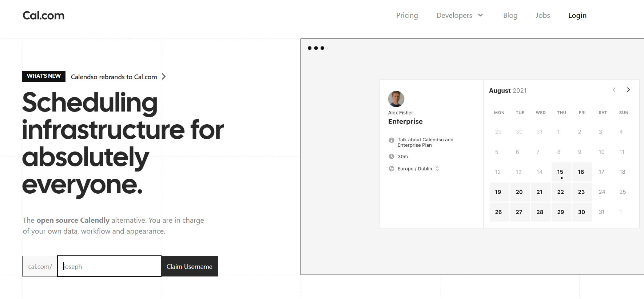Open the Pricing page

[x=407, y=15]
